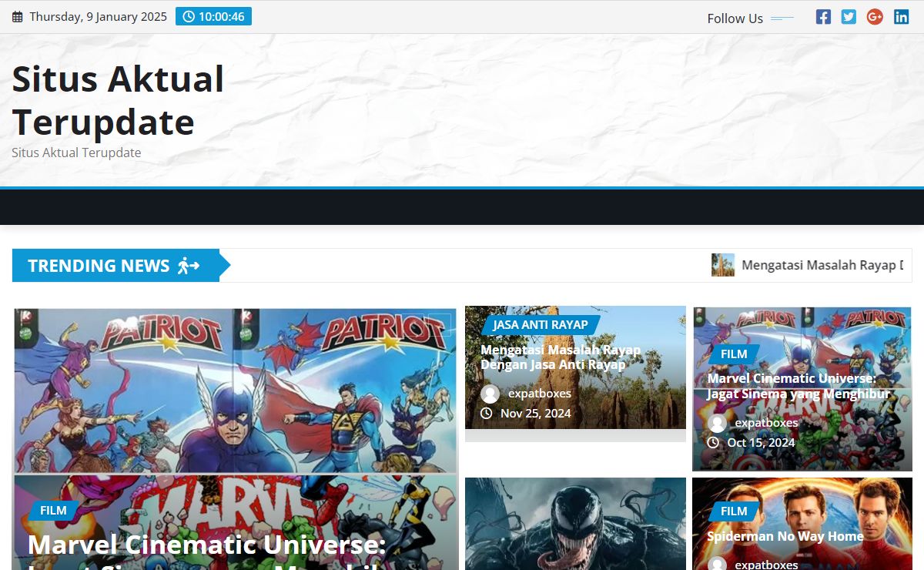Screen dimensions: 924x570
Task: Click the trending ticker thumbnail image
Action: [722, 265]
